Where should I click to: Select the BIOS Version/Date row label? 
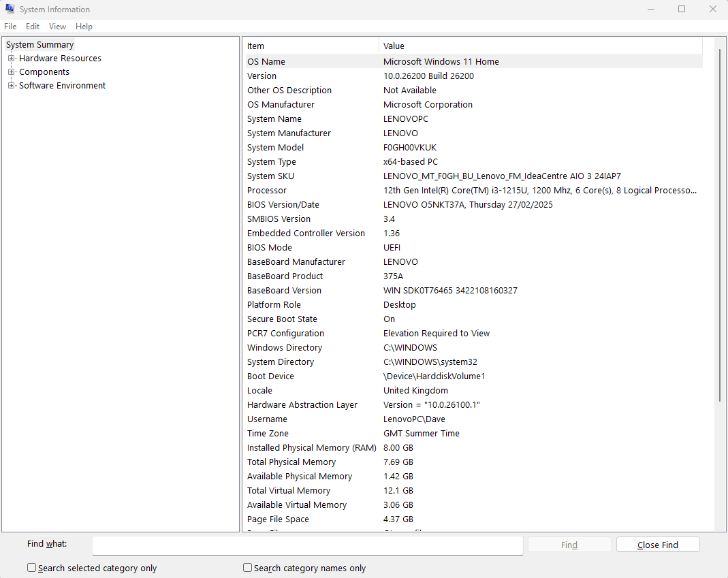pos(283,205)
